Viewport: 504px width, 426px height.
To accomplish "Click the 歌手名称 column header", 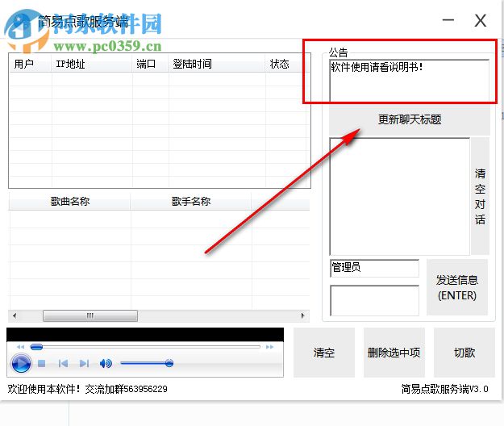I will (x=191, y=202).
